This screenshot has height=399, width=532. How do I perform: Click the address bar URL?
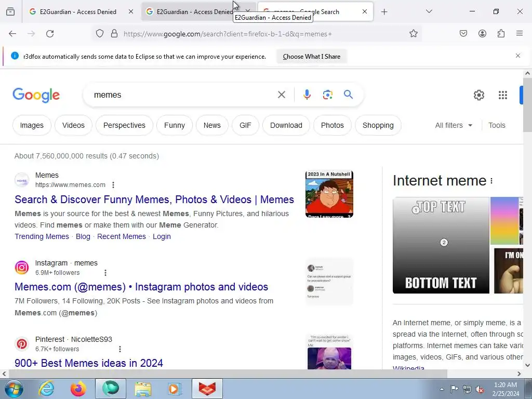click(x=228, y=34)
